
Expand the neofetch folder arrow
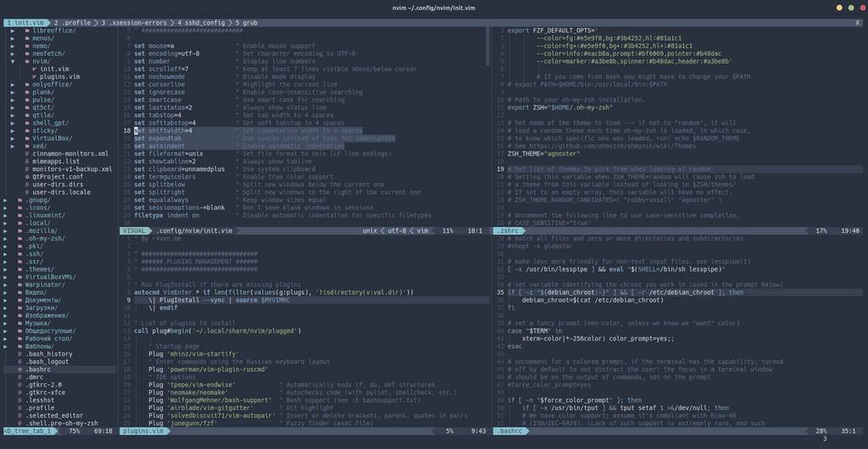point(13,53)
